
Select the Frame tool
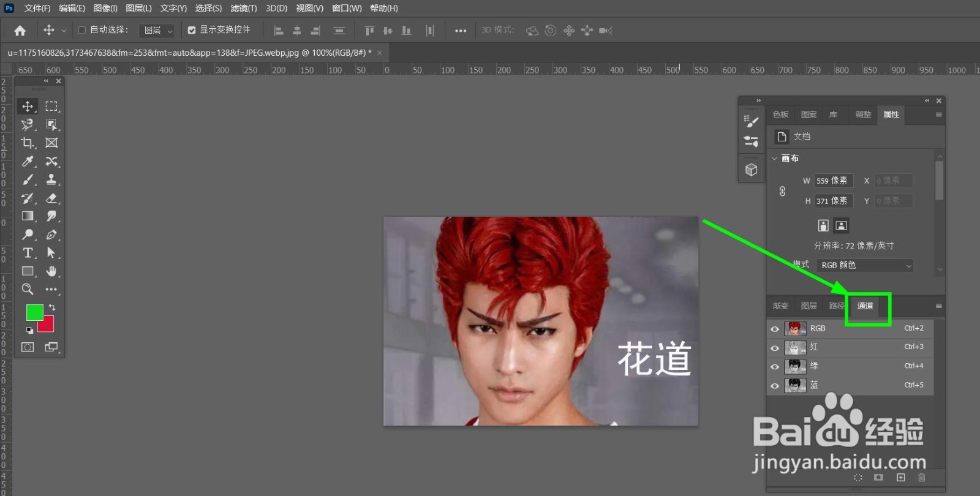pyautogui.click(x=51, y=143)
